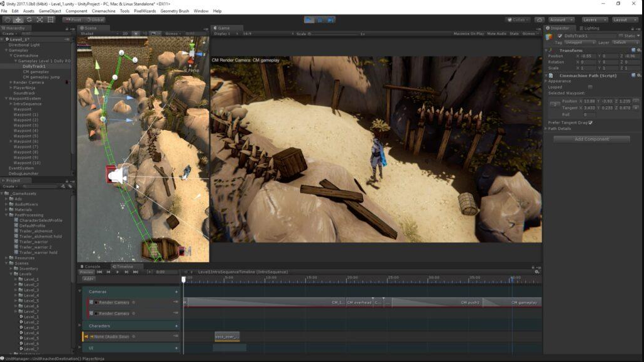Toggle Global handle rotation

[95, 19]
